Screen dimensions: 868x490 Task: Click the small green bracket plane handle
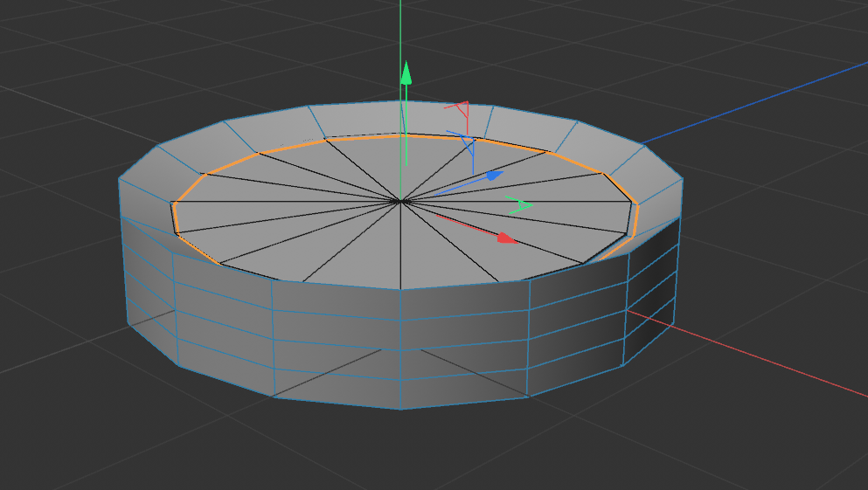click(x=519, y=205)
